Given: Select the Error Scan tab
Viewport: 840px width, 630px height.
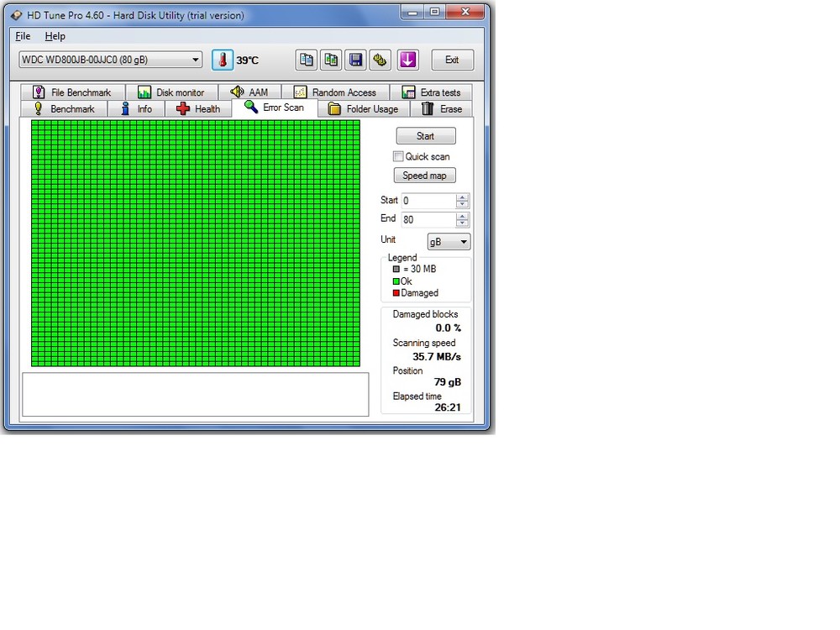Looking at the screenshot, I should pyautogui.click(x=275, y=108).
